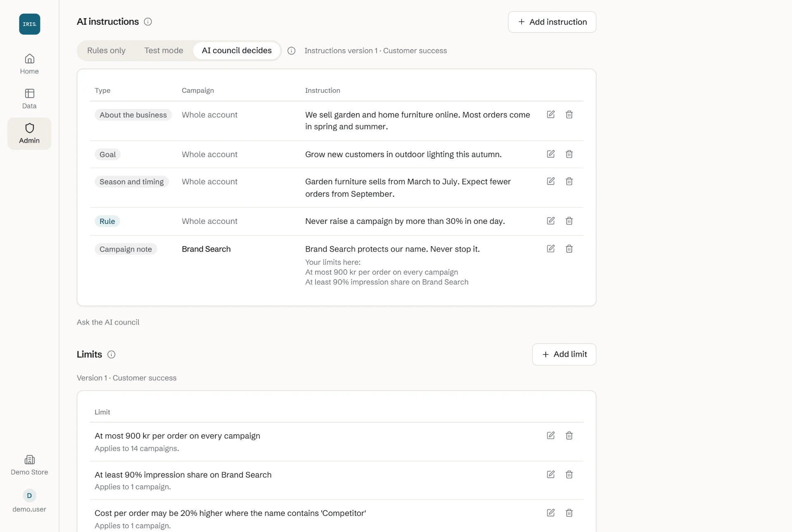Edit the Season and timing instruction
The image size is (792, 532).
(551, 181)
